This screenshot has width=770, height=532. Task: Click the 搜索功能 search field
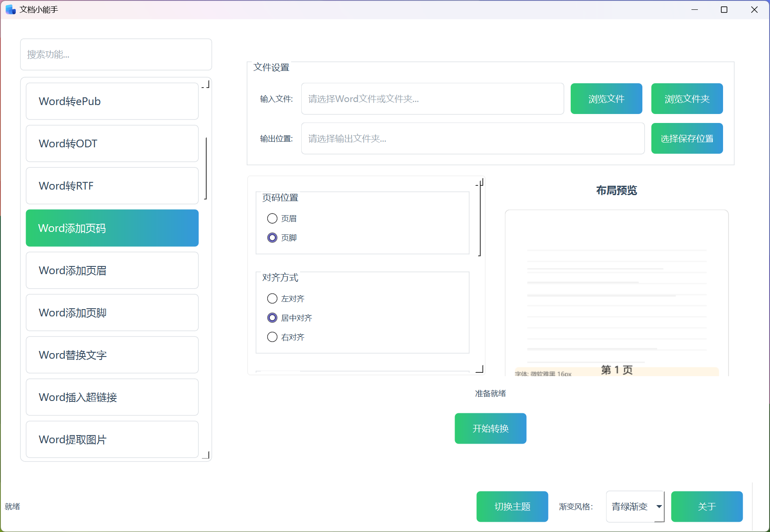tap(116, 55)
